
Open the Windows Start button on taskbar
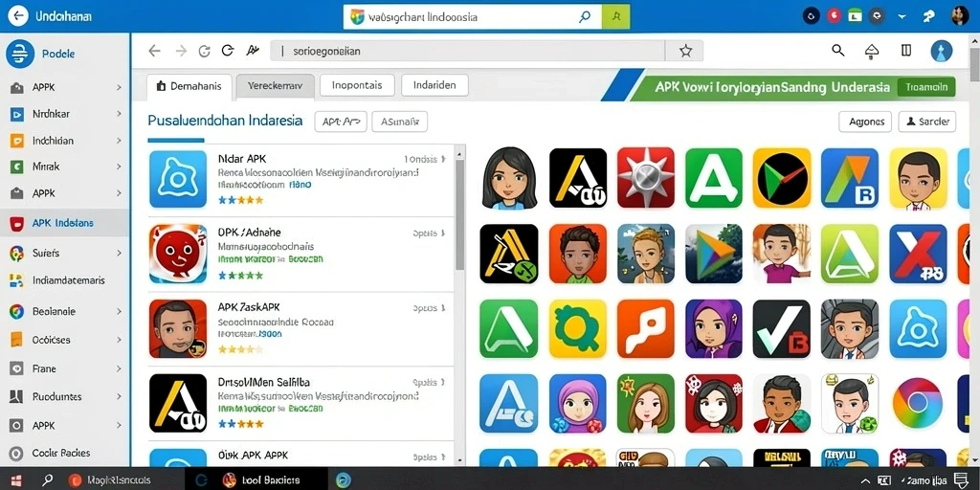pyautogui.click(x=16, y=480)
